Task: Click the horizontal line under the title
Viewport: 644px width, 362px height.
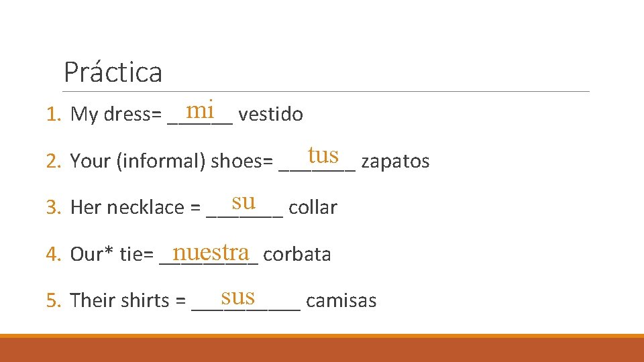Action: tap(326, 91)
